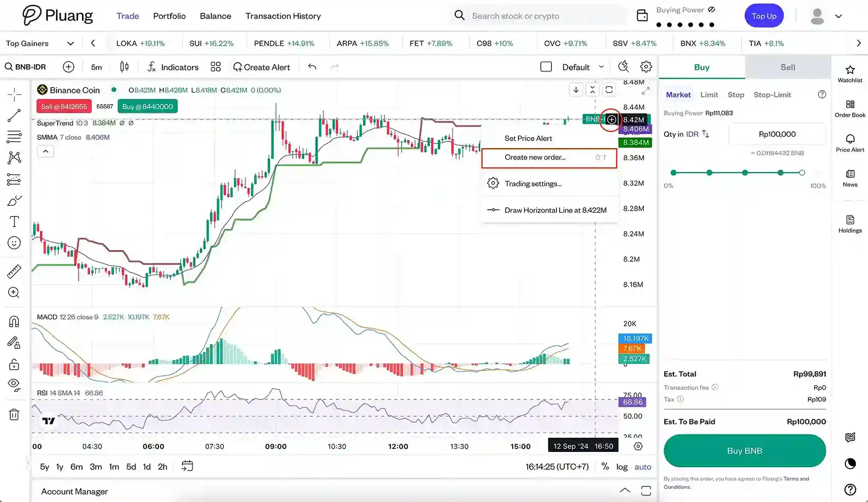Image resolution: width=868 pixels, height=502 pixels.
Task: Select the text annotation tool
Action: click(x=14, y=222)
